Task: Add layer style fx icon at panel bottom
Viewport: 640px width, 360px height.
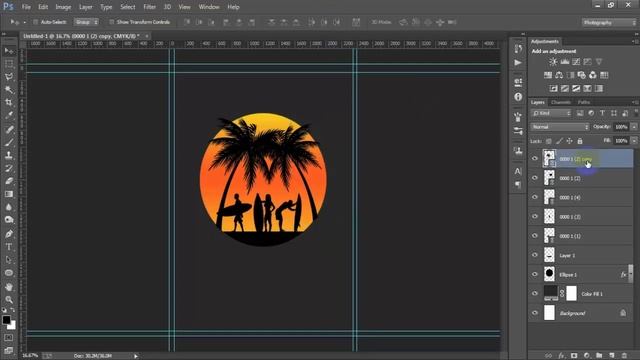Action: (x=561, y=356)
